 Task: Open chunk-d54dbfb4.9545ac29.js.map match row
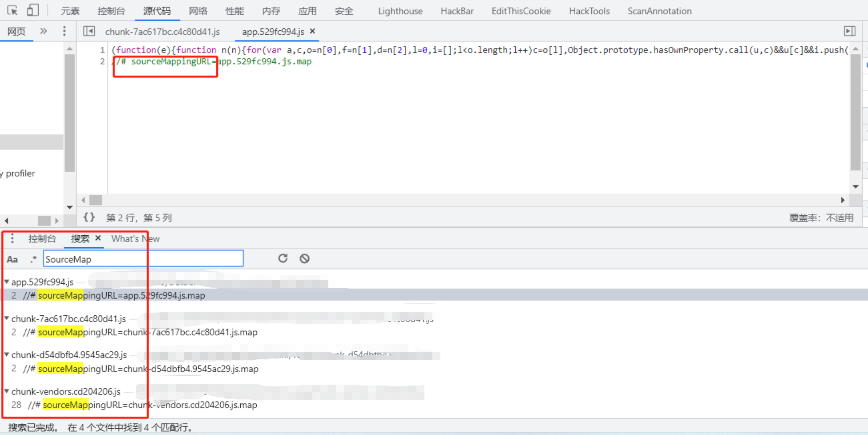[434, 369]
